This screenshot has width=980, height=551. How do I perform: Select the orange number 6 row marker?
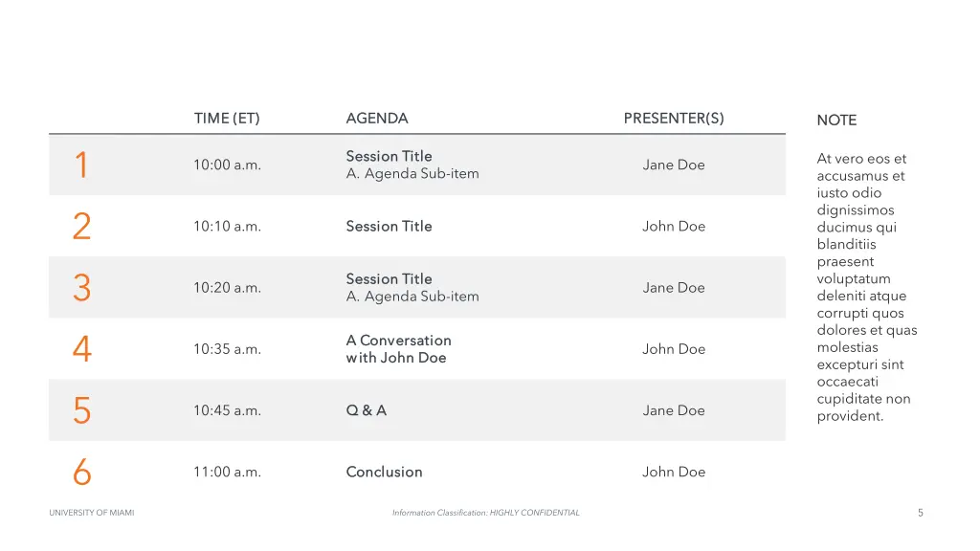(82, 472)
